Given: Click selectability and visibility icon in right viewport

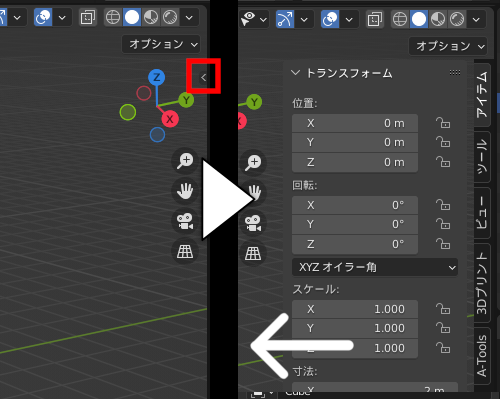Looking at the screenshot, I should pyautogui.click(x=248, y=19).
